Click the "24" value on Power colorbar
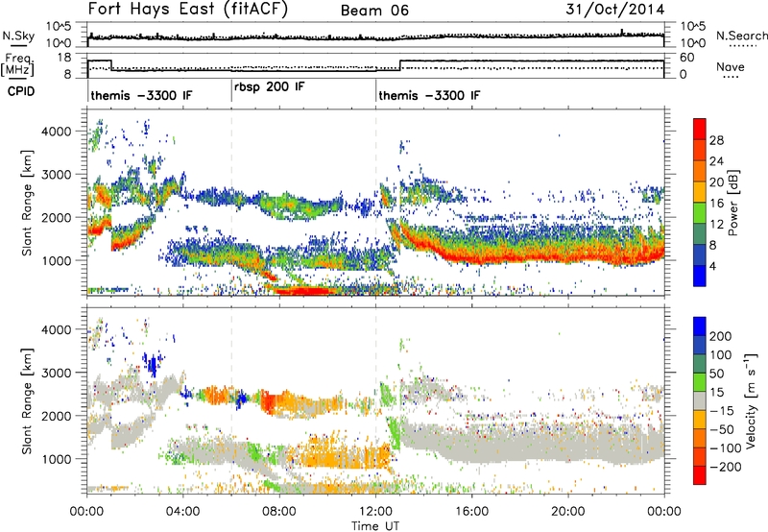The height and width of the screenshot is (532, 768). 716,161
